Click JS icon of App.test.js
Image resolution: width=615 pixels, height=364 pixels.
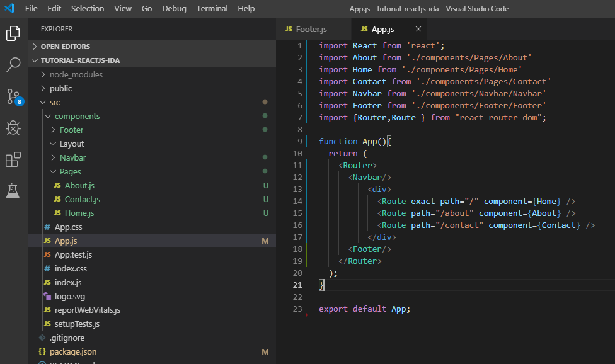tap(47, 254)
